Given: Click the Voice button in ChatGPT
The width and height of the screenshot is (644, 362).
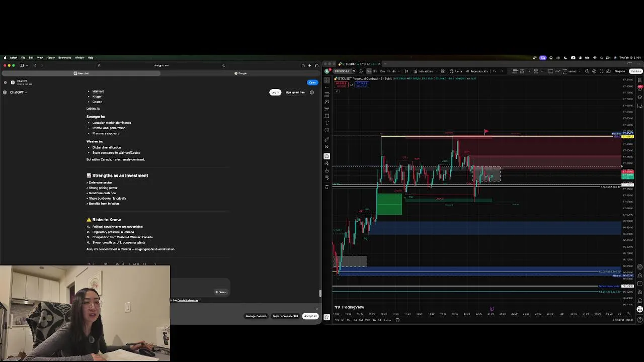Looking at the screenshot, I should click(x=221, y=292).
